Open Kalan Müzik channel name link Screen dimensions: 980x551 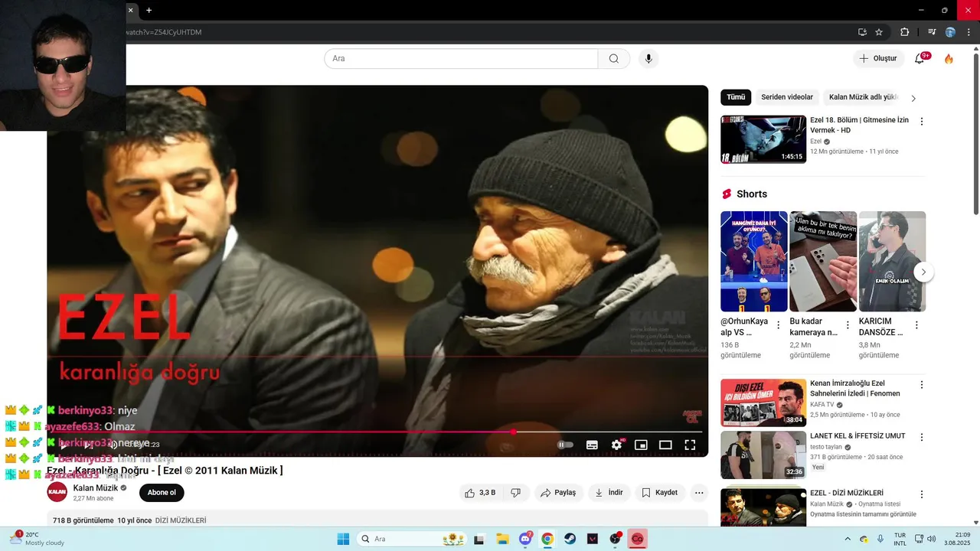[x=96, y=488]
